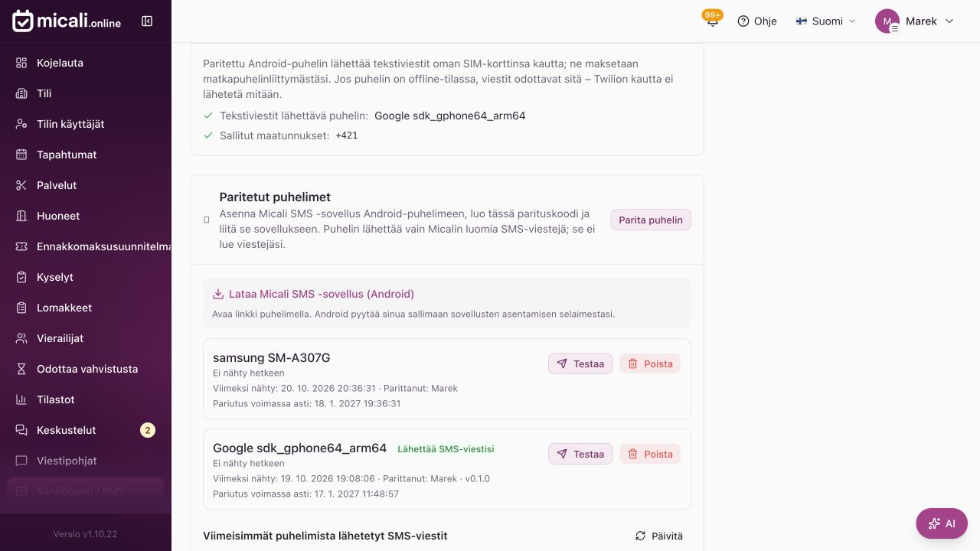Collapse the sidebar with the panel icon
Viewport: 980px width, 551px height.
[147, 21]
